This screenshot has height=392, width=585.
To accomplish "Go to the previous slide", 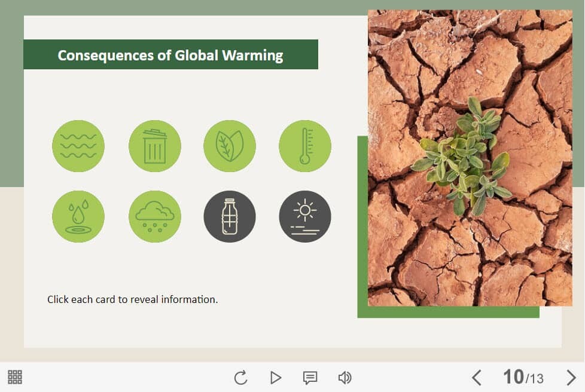I will pos(476,378).
